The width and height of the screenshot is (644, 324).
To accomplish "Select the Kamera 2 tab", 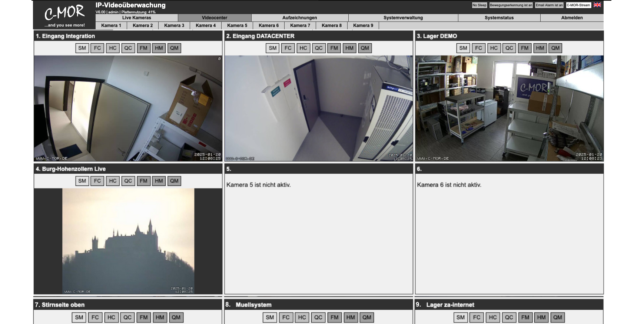I will tap(143, 26).
